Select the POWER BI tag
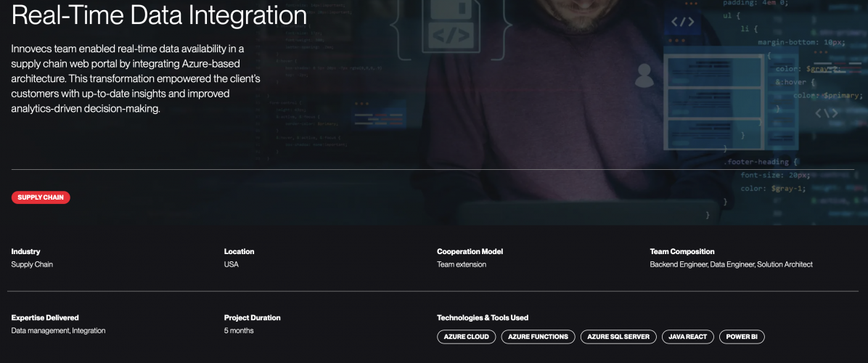 pyautogui.click(x=742, y=336)
